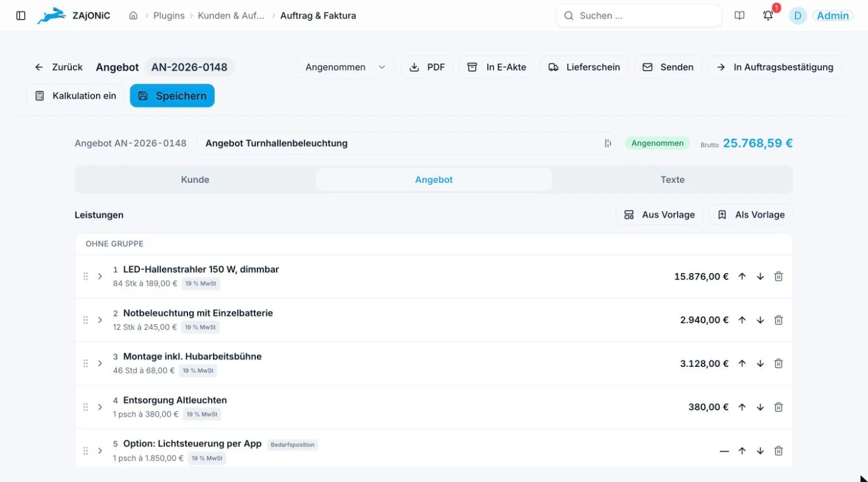This screenshot has width=868, height=482.
Task: Open the user avatar D
Action: click(797, 16)
